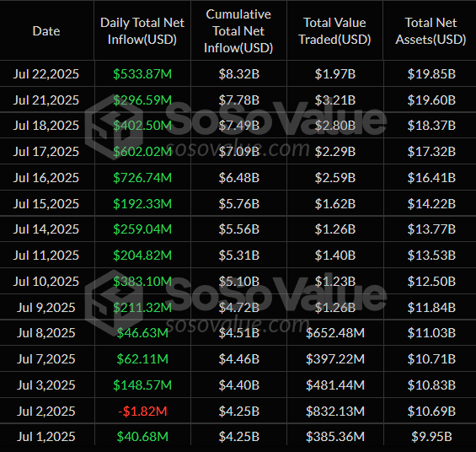Click the Total Net Assets column header
The image size is (476, 452).
point(431,31)
